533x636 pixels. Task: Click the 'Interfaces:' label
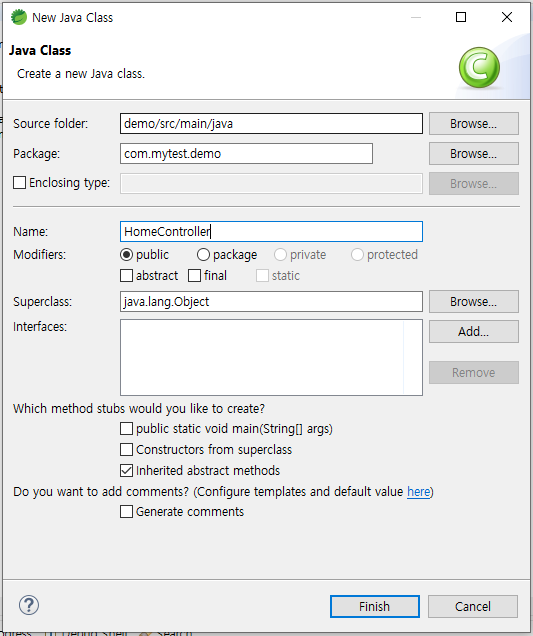(40, 327)
